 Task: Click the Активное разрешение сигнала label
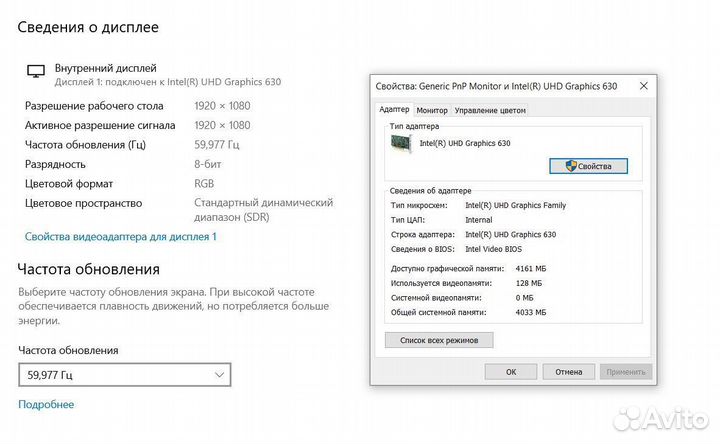[x=100, y=125]
